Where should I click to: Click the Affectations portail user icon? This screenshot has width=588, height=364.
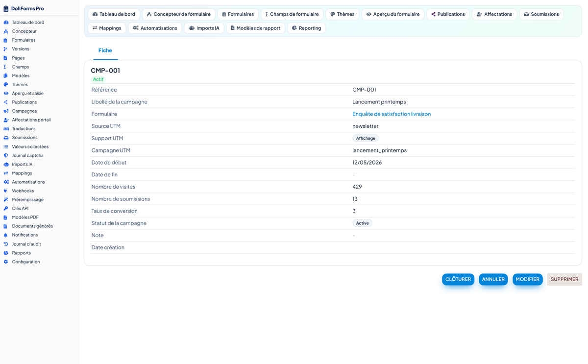pyautogui.click(x=6, y=120)
